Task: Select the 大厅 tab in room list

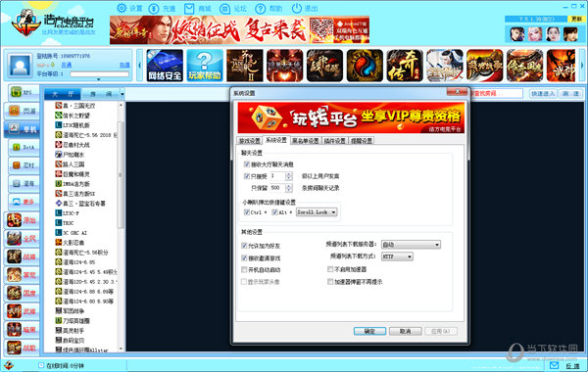Action: pos(63,94)
